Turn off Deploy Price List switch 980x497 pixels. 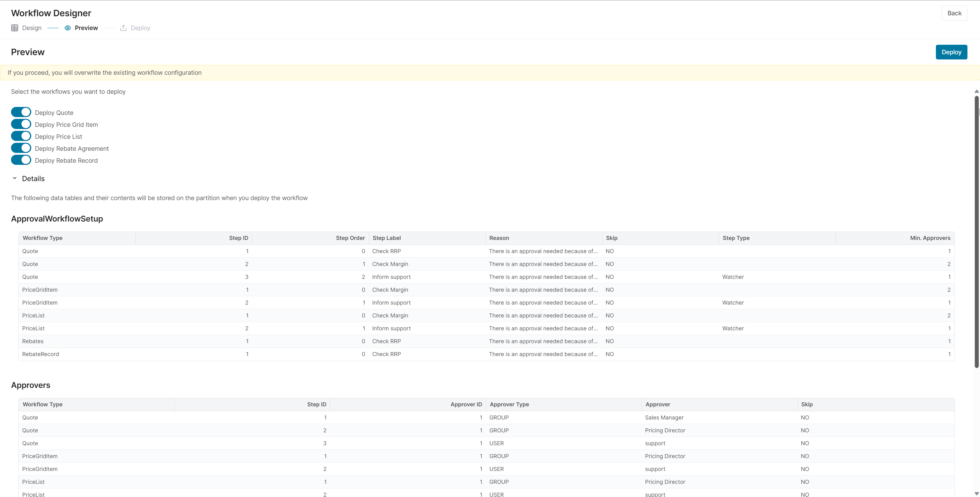[x=21, y=136]
